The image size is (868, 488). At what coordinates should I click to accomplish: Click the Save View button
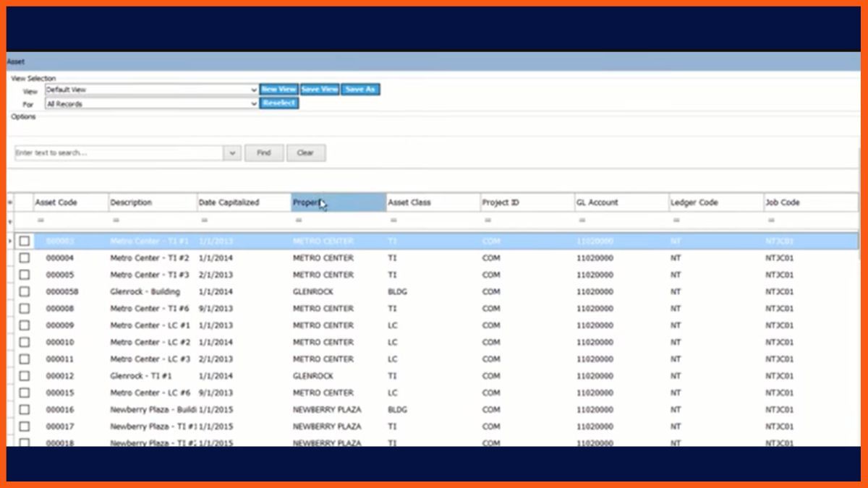click(319, 90)
